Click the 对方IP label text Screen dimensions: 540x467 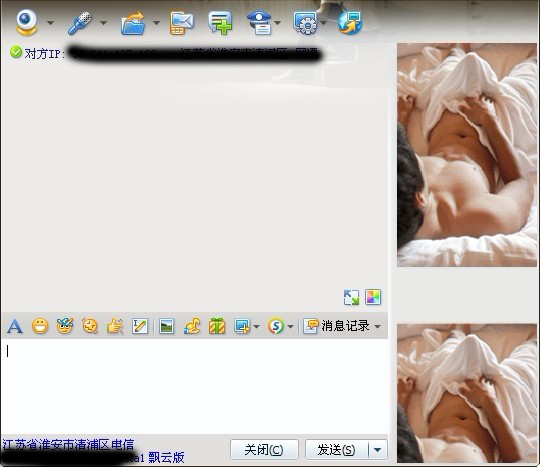[x=44, y=54]
